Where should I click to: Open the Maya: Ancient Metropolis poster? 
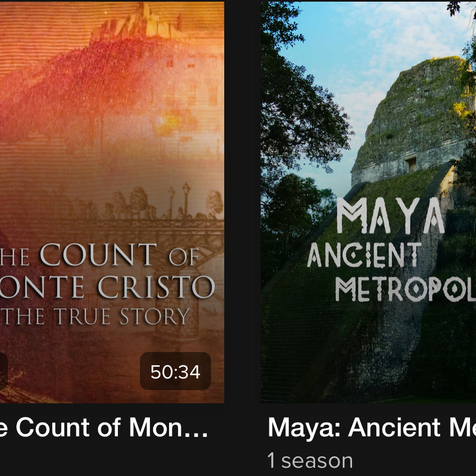(368, 203)
